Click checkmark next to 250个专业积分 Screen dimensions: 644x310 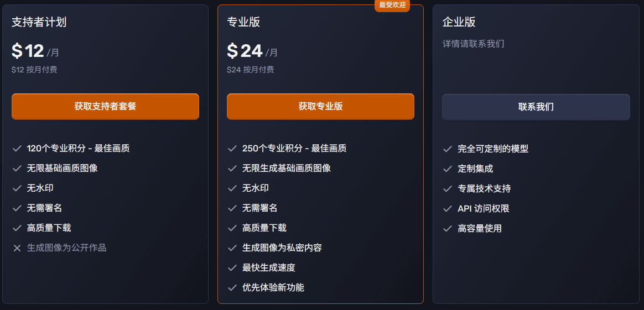click(232, 149)
